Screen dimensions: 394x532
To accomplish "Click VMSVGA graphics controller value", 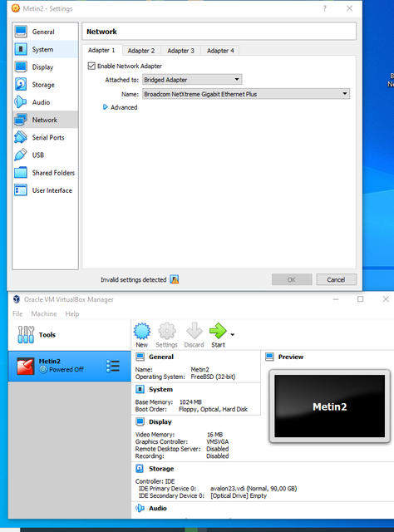I will pos(218,441).
